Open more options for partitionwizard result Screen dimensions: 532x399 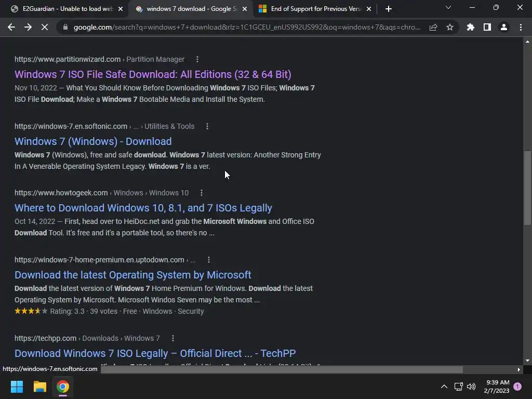coord(197,59)
